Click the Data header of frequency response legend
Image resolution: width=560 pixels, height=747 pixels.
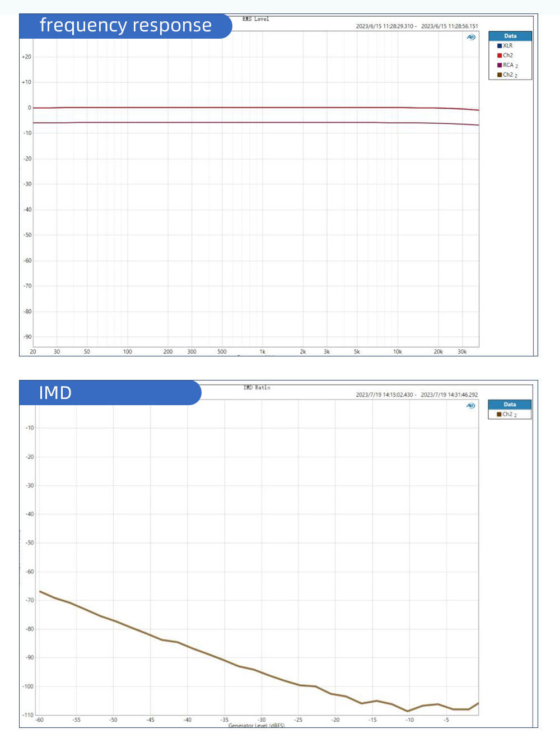point(510,36)
